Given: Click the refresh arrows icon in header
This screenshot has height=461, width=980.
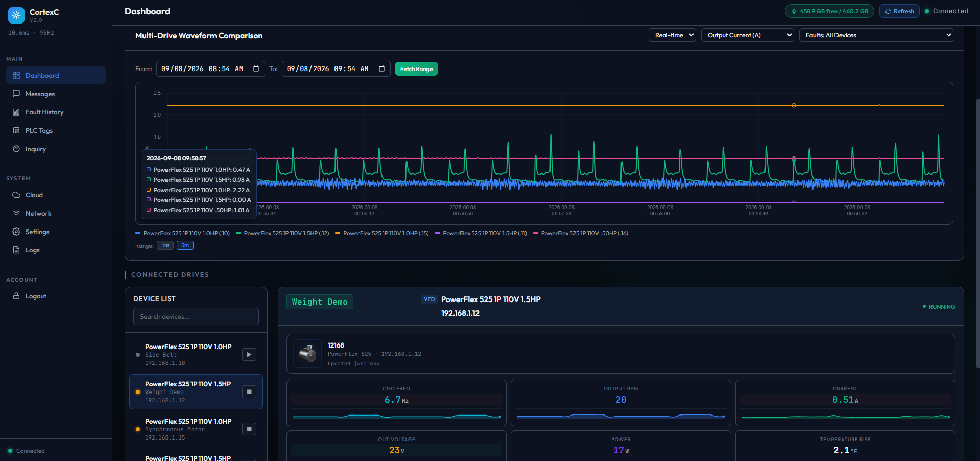Looking at the screenshot, I should coord(888,11).
